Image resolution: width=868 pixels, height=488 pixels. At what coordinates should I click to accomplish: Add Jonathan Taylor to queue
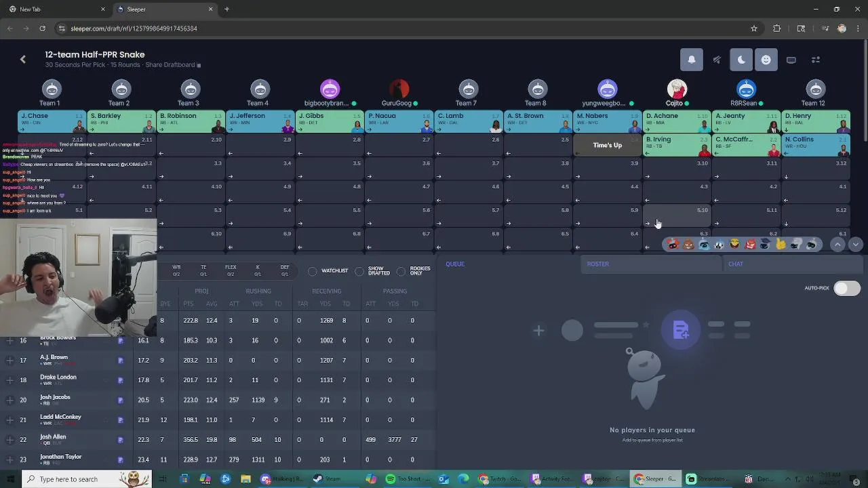click(x=10, y=460)
